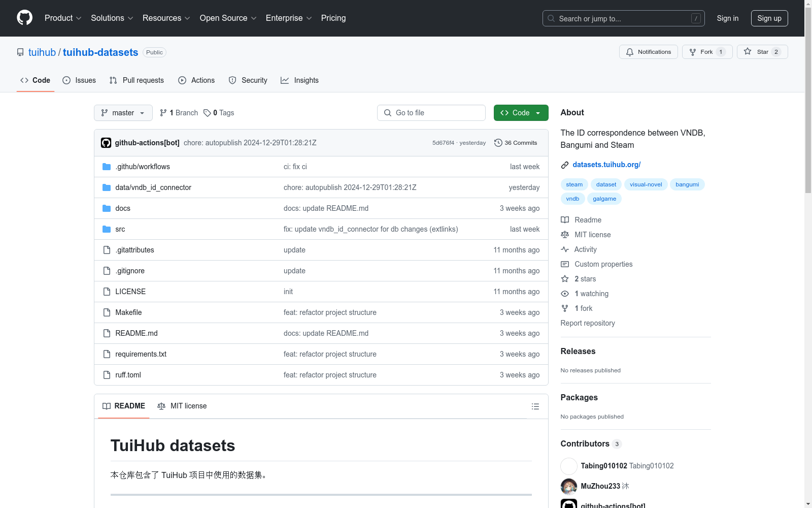
Task: Click the Fork button
Action: click(x=707, y=52)
